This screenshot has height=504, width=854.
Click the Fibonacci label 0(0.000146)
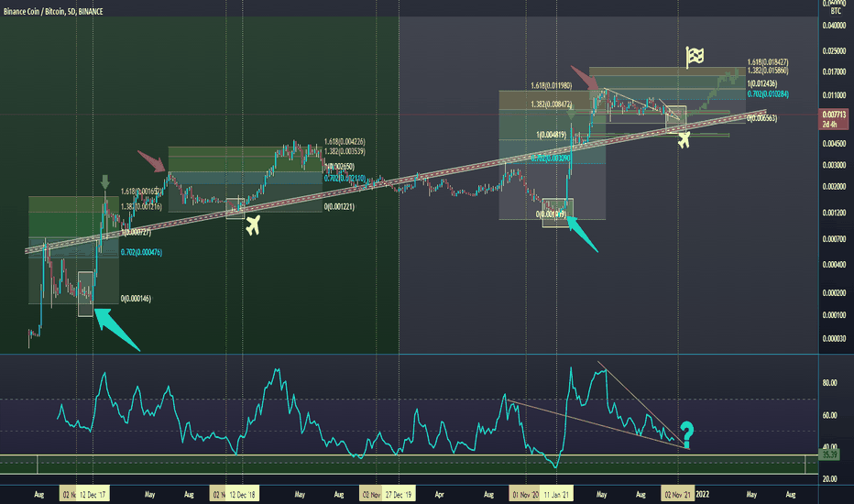tap(136, 298)
